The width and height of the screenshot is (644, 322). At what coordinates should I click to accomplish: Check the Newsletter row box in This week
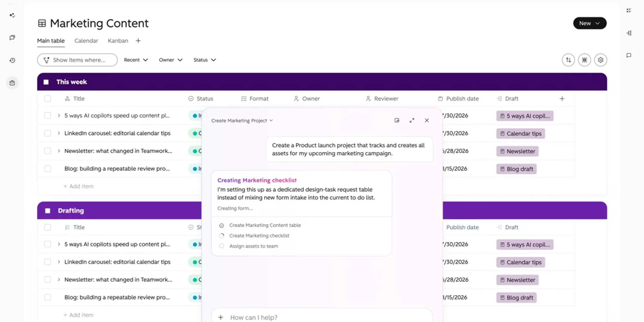(x=47, y=151)
